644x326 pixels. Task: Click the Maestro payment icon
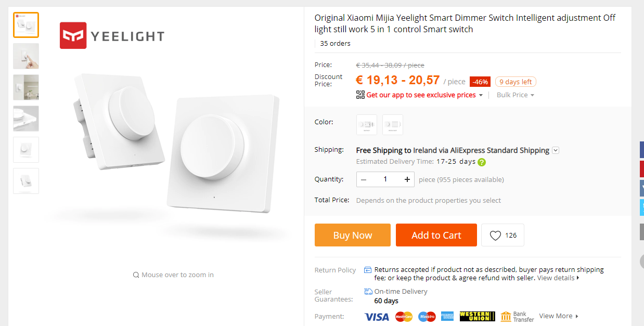(x=427, y=316)
